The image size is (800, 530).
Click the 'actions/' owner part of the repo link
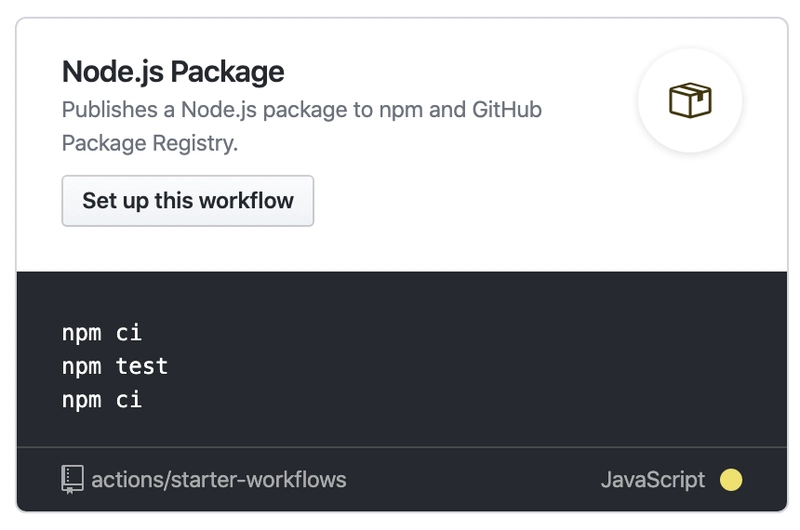click(x=131, y=479)
